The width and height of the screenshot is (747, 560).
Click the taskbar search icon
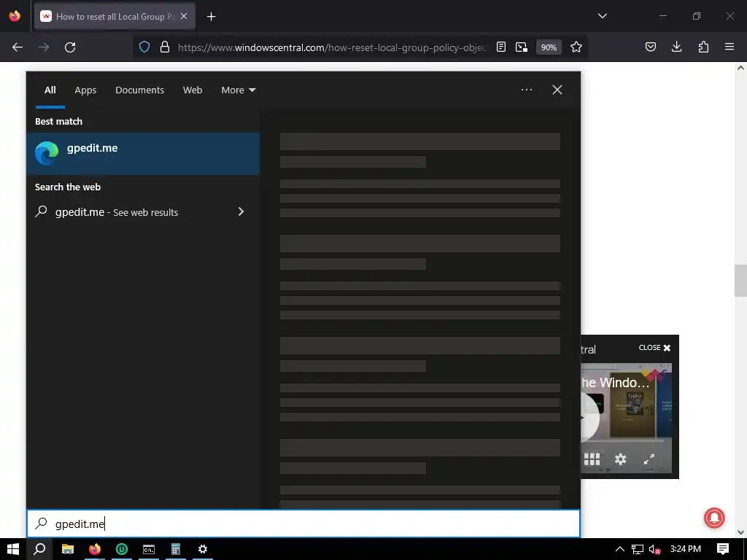pyautogui.click(x=39, y=549)
